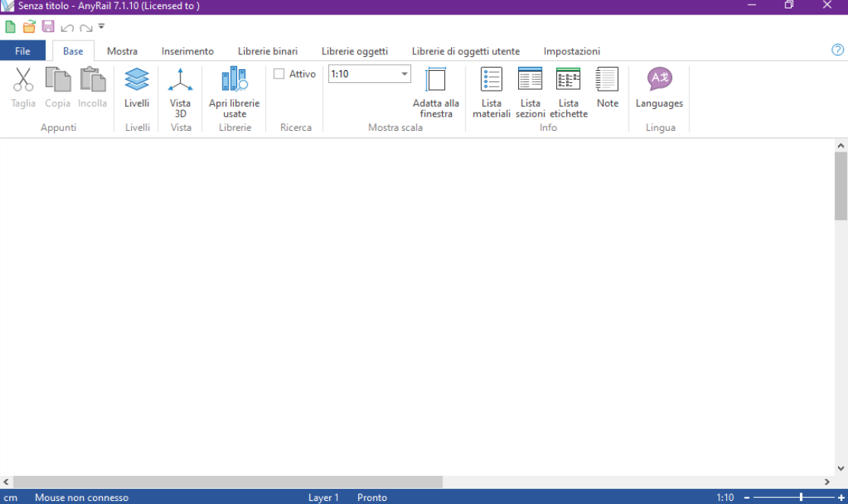
Task: Redo the last action
Action: point(85,27)
